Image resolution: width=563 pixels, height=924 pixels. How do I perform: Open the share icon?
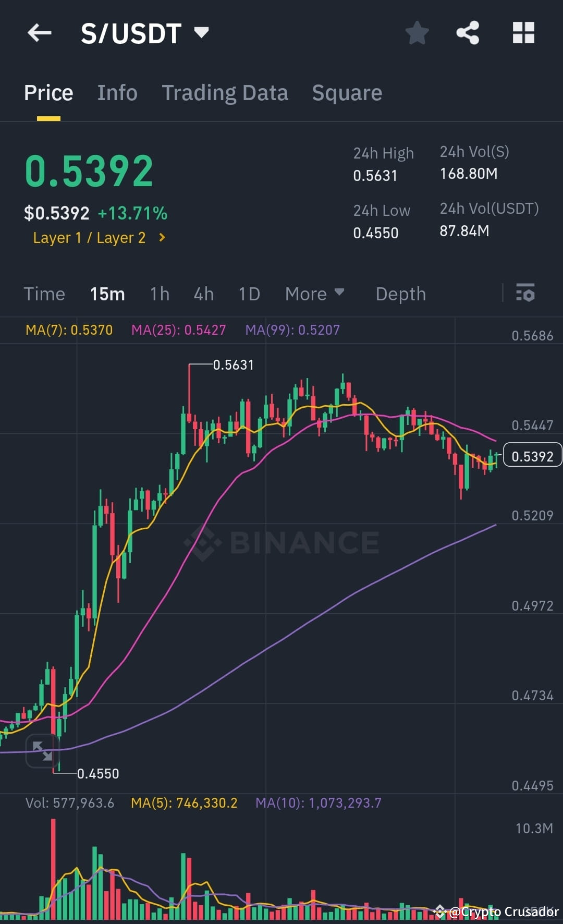(x=468, y=33)
